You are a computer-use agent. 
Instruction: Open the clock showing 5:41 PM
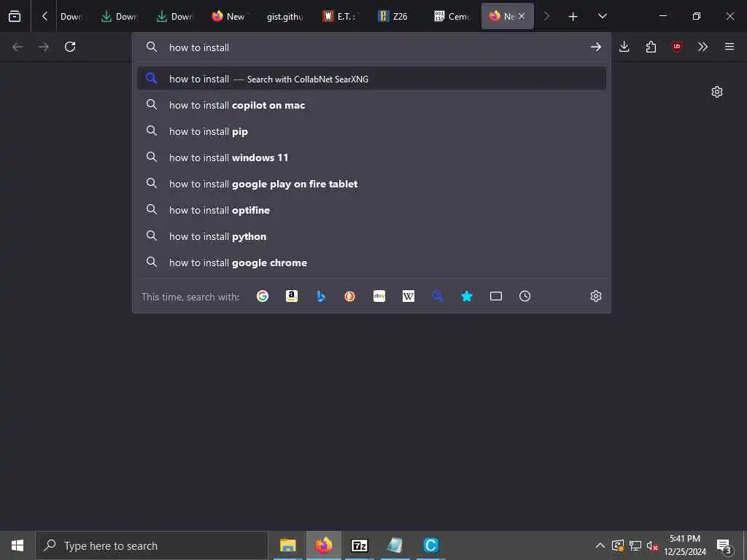click(685, 545)
